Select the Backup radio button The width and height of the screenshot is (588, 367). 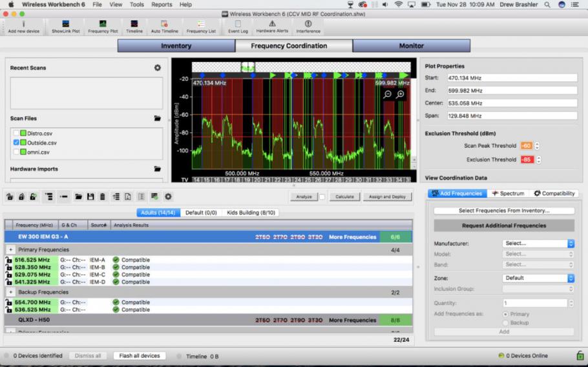point(505,323)
